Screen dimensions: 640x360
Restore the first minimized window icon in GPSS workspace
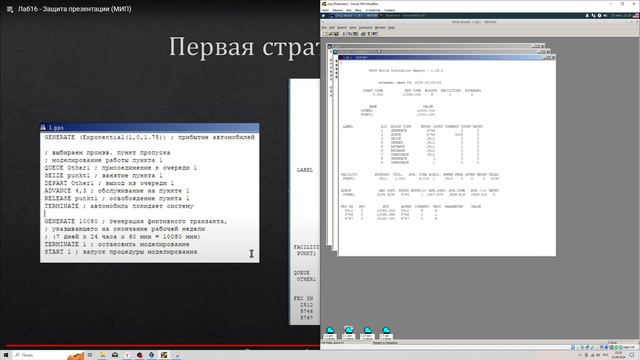coord(329,333)
